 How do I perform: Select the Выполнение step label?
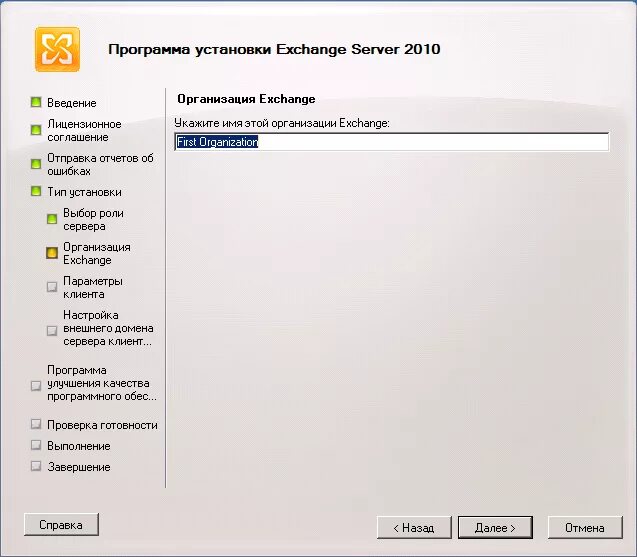click(78, 446)
